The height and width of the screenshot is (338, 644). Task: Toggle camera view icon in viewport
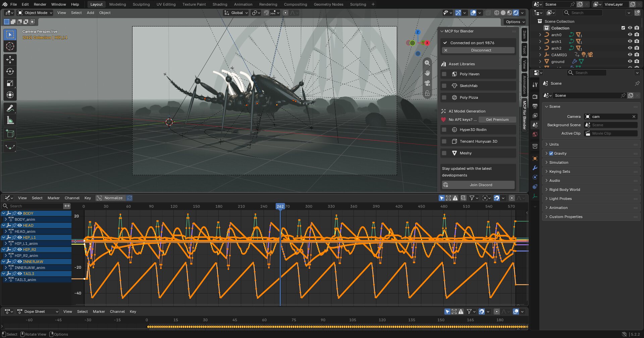[x=427, y=83]
